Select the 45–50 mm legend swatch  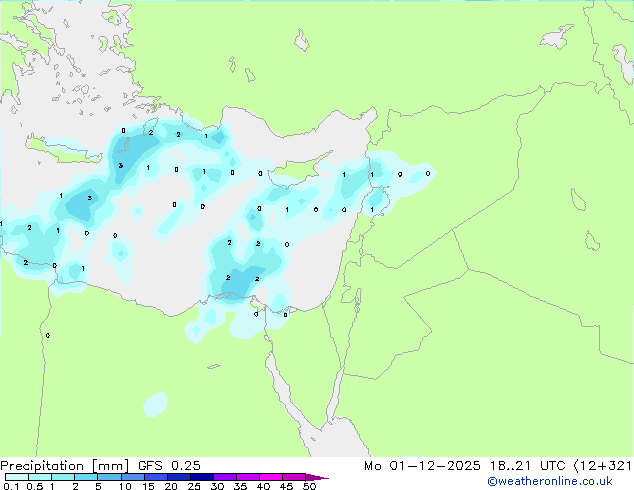point(294,477)
